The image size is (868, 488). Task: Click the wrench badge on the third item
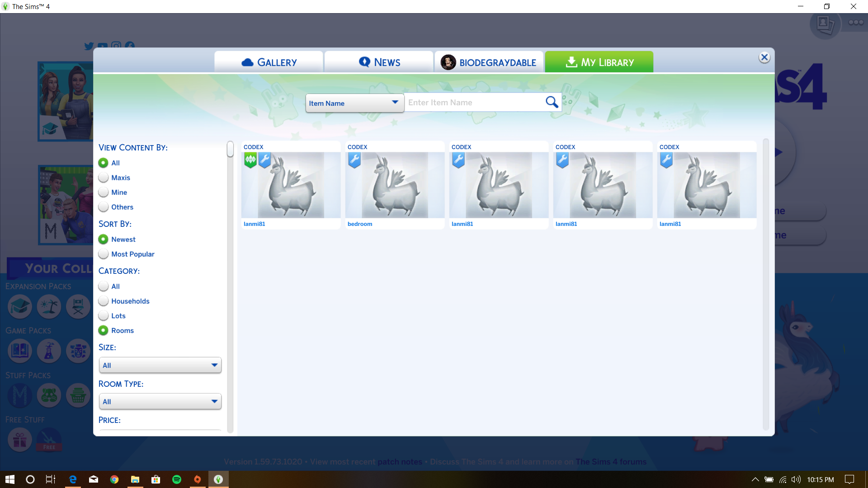click(458, 160)
